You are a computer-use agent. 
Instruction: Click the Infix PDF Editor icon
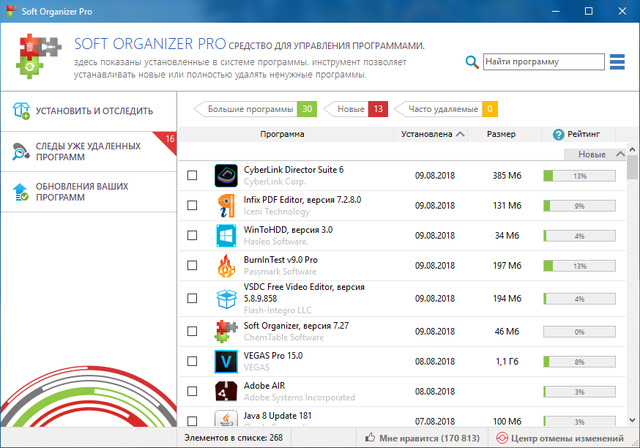pos(225,205)
